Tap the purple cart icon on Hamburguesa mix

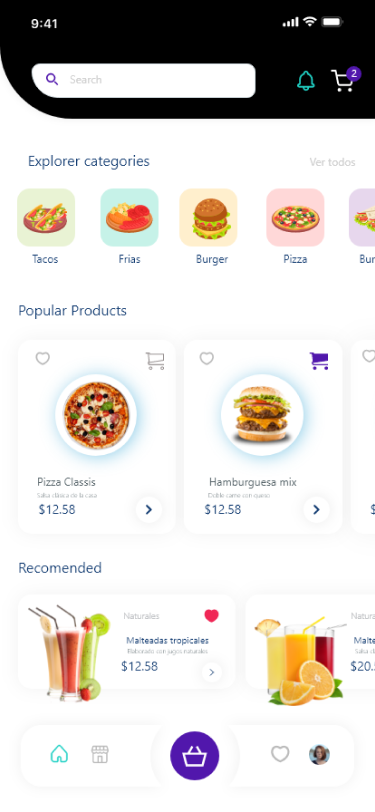pos(319,360)
